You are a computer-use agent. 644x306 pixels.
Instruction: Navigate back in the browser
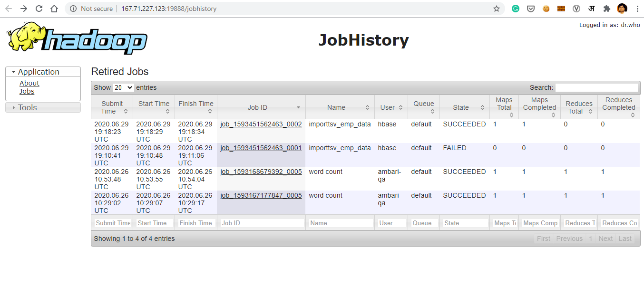tap(8, 8)
